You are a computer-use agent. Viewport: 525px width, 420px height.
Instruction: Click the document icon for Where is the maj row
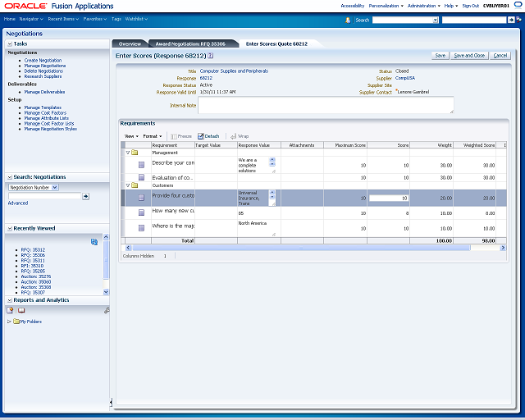[x=141, y=228]
